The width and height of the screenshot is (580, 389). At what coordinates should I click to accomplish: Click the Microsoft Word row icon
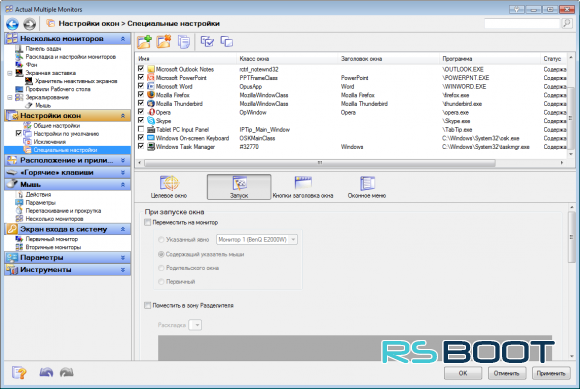pyautogui.click(x=151, y=86)
